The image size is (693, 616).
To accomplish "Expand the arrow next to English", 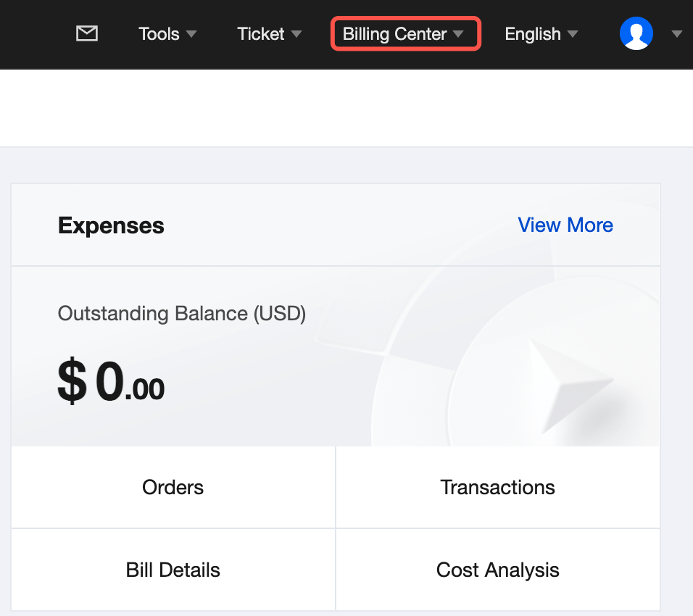I will click(573, 34).
